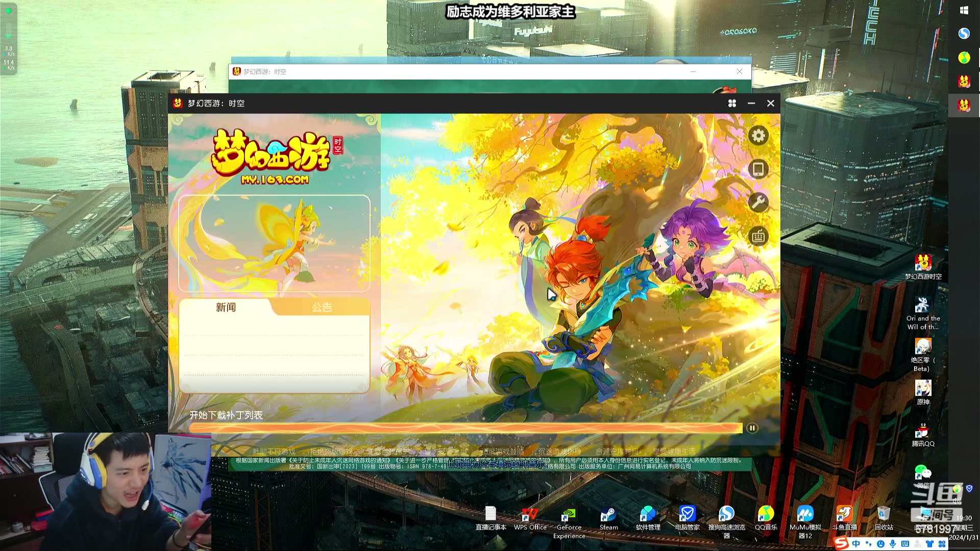The width and height of the screenshot is (980, 551).
Task: Pause the patch download with pause button
Action: pos(752,428)
